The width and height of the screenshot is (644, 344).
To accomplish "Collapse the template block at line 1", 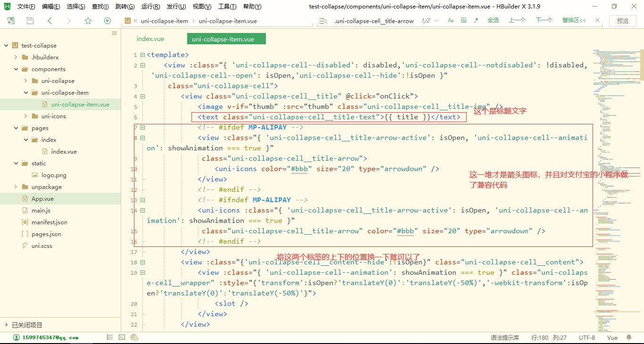I will 142,55.
